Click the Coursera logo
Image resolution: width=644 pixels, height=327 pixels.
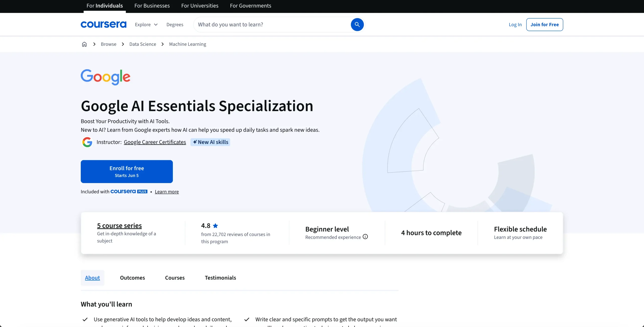click(103, 24)
